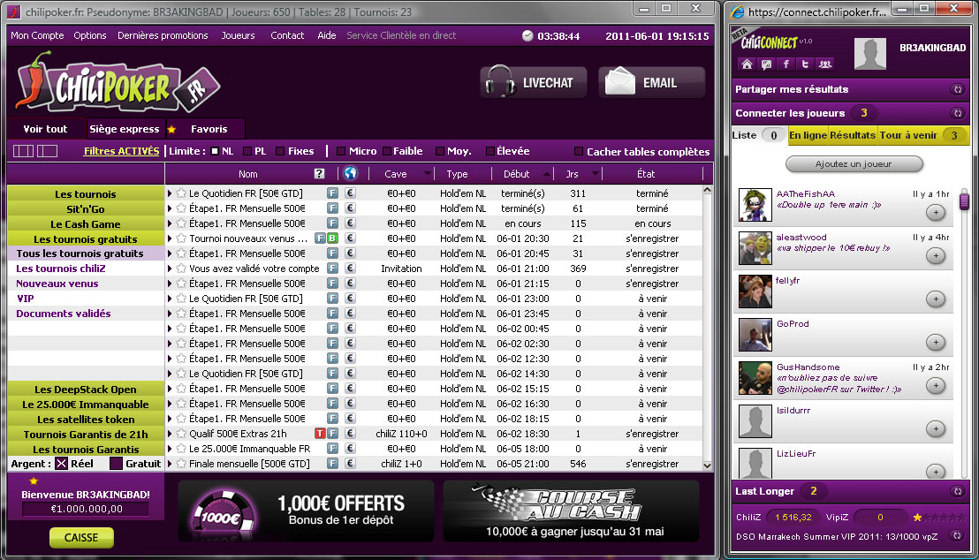Select the three-column layout icon
The image size is (979, 560).
click(x=24, y=151)
